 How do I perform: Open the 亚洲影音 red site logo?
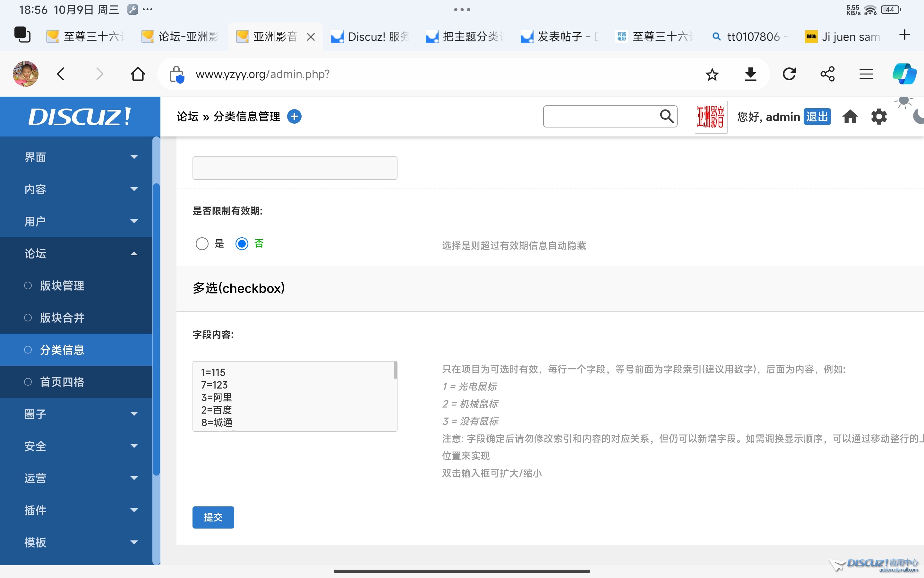711,117
